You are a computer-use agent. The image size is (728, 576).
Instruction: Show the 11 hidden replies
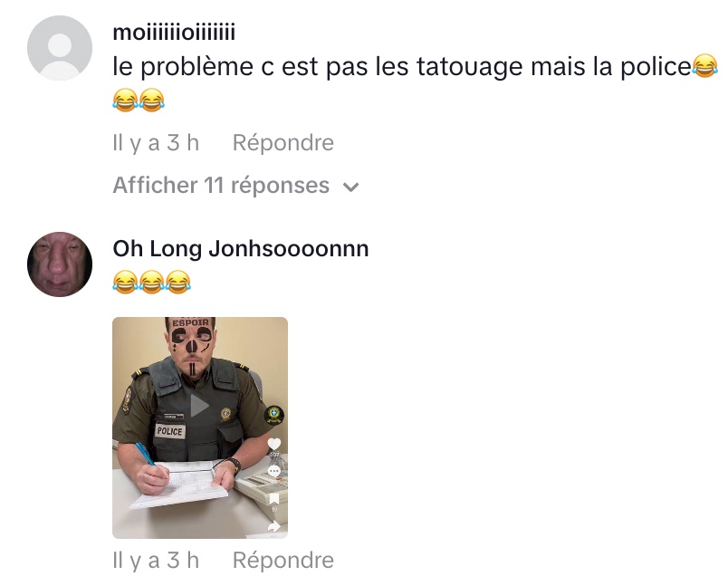(235, 186)
